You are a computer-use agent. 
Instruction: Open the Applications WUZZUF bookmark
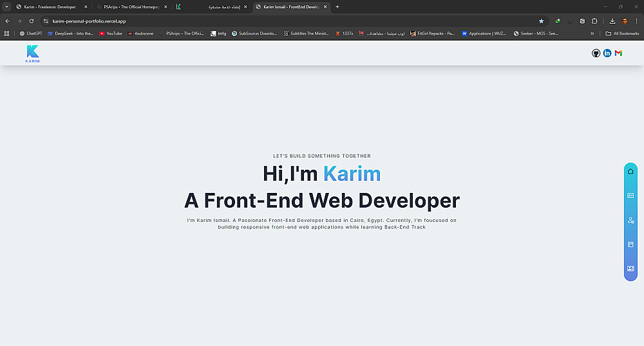[484, 33]
